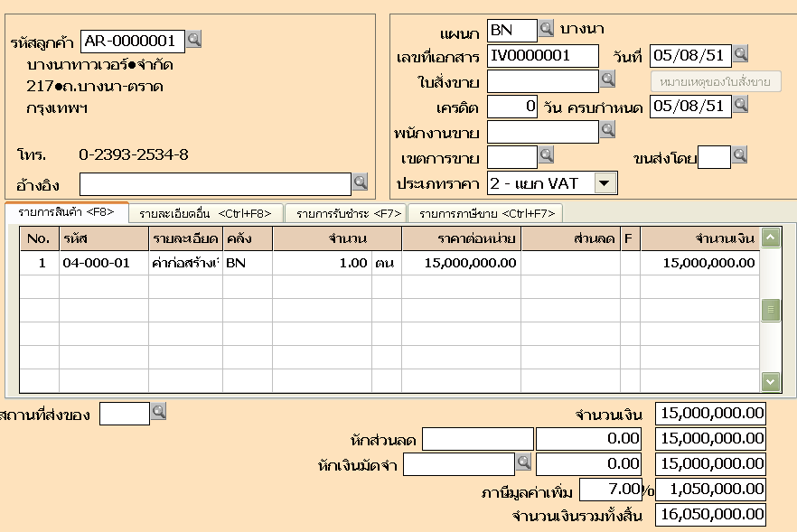Screen dimensions: 797x532
Task: Click the หมายเหตุของใบสั่งขาย button
Action: point(716,82)
